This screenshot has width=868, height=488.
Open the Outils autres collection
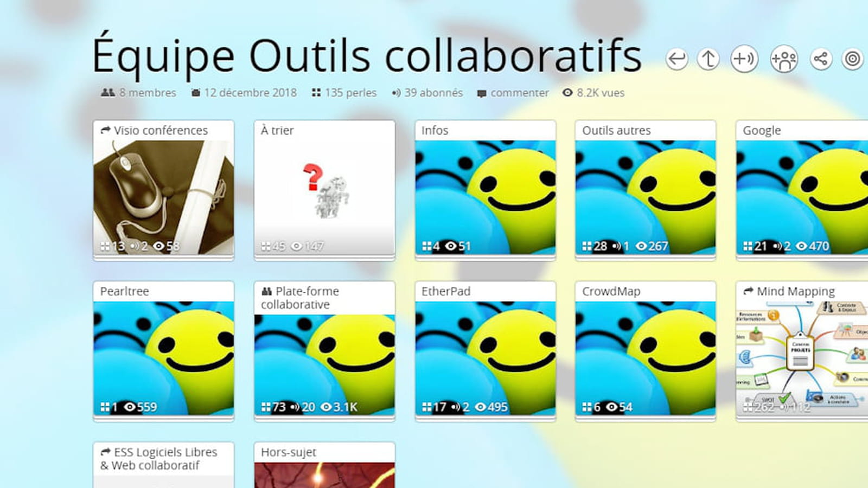coord(646,190)
